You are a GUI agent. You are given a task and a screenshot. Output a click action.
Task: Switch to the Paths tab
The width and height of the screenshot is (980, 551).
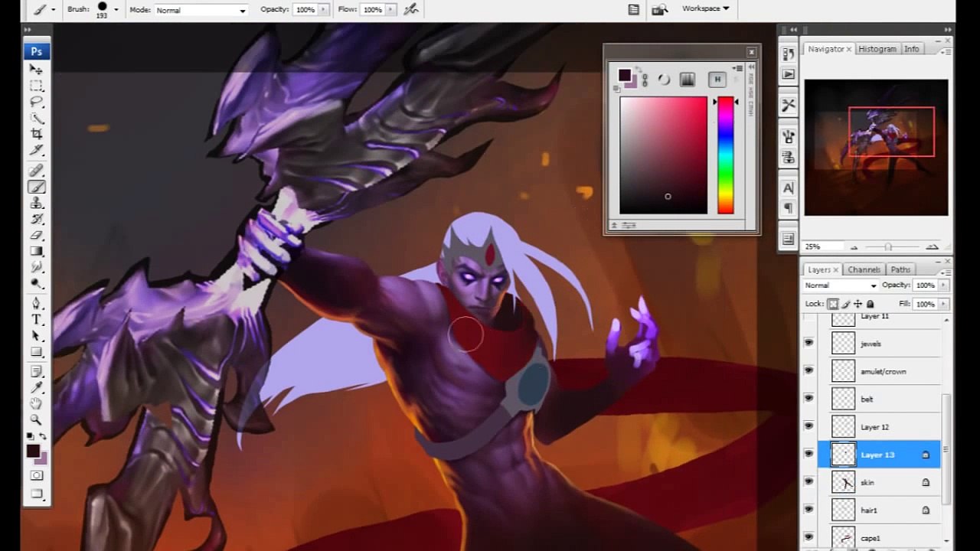pyautogui.click(x=900, y=269)
